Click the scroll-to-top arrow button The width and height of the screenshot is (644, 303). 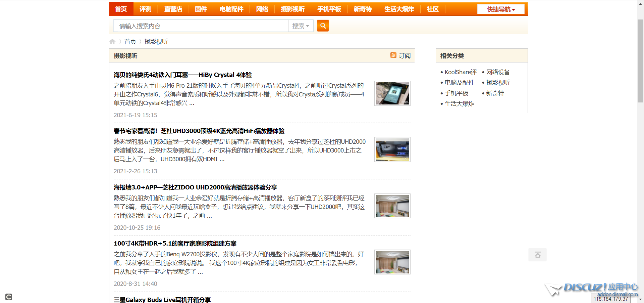click(537, 255)
